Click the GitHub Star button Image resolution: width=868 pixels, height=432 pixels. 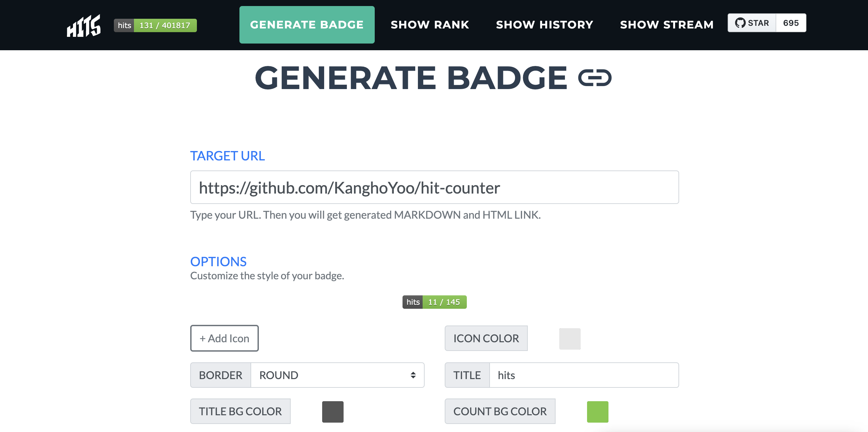[752, 23]
